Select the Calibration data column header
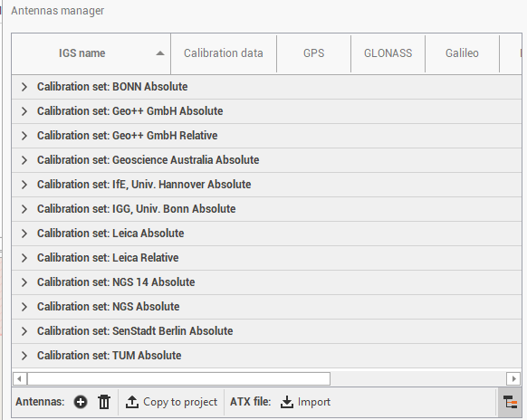527x420 pixels. 224,53
